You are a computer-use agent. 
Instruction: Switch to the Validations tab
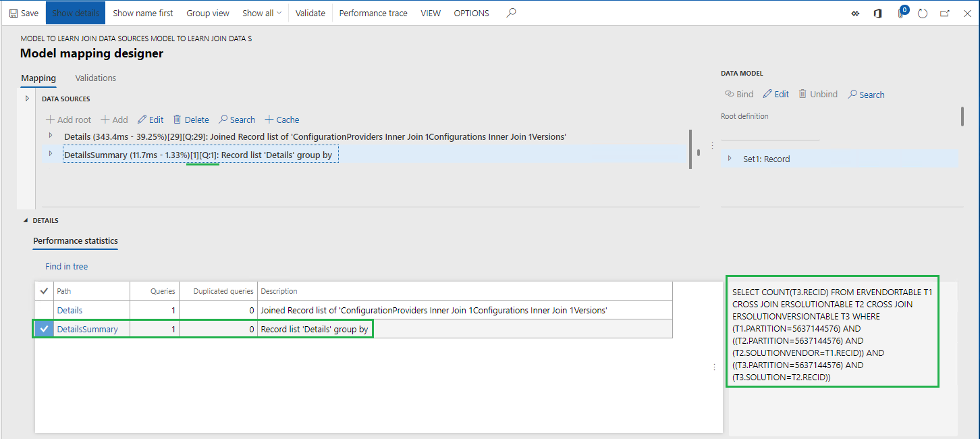(x=95, y=78)
